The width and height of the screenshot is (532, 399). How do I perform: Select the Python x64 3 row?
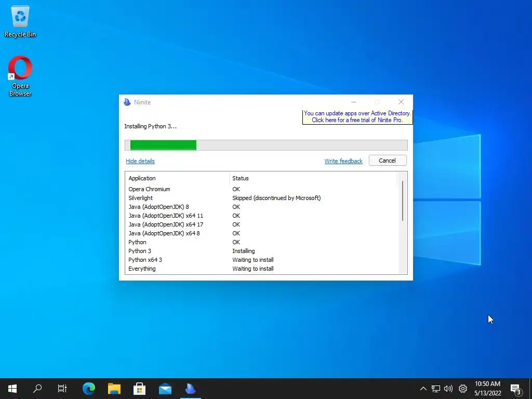click(261, 260)
